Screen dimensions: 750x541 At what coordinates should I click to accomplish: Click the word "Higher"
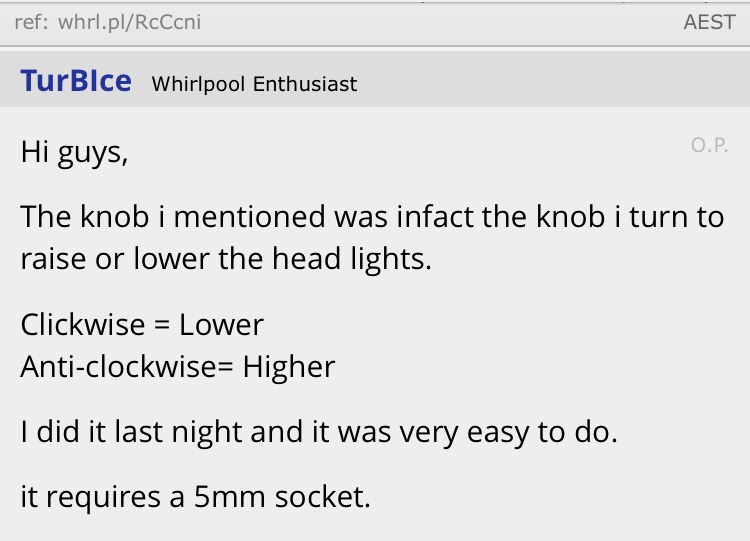(289, 367)
